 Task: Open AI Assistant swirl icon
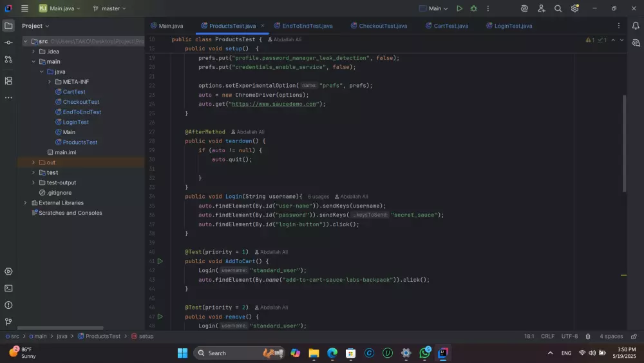coord(524,8)
